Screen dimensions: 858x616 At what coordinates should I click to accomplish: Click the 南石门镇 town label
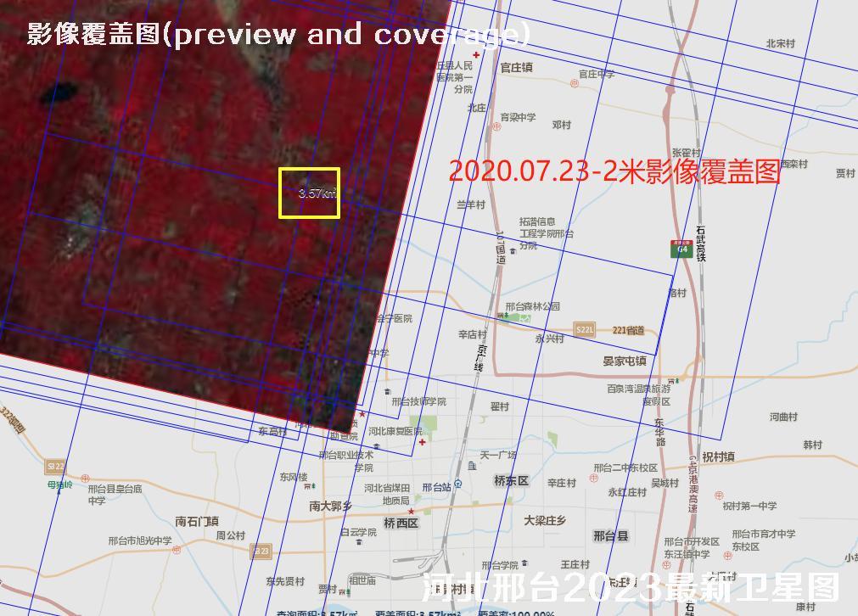[x=196, y=521]
